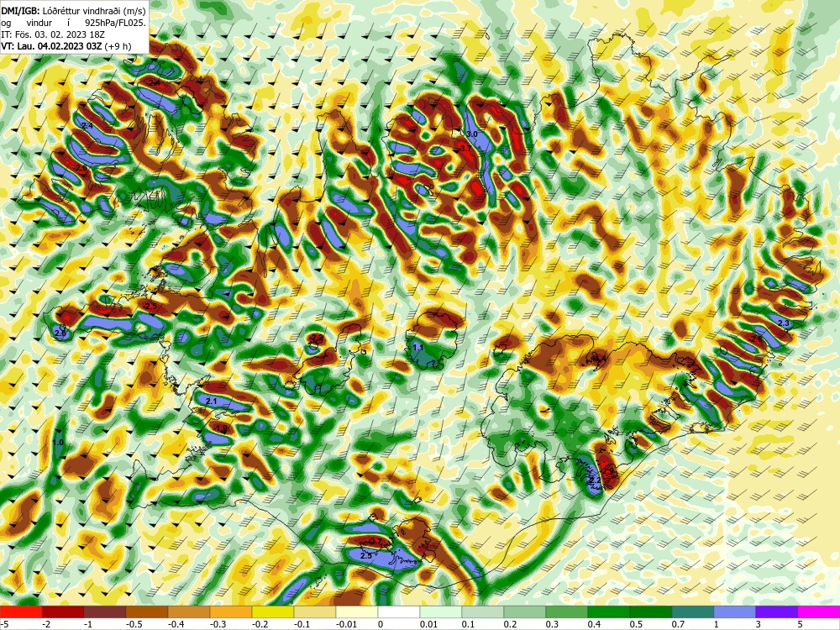This screenshot has height=630, width=840.
Task: Pick the maroon swatch between -1 and -0.5
Action: click(x=105, y=612)
